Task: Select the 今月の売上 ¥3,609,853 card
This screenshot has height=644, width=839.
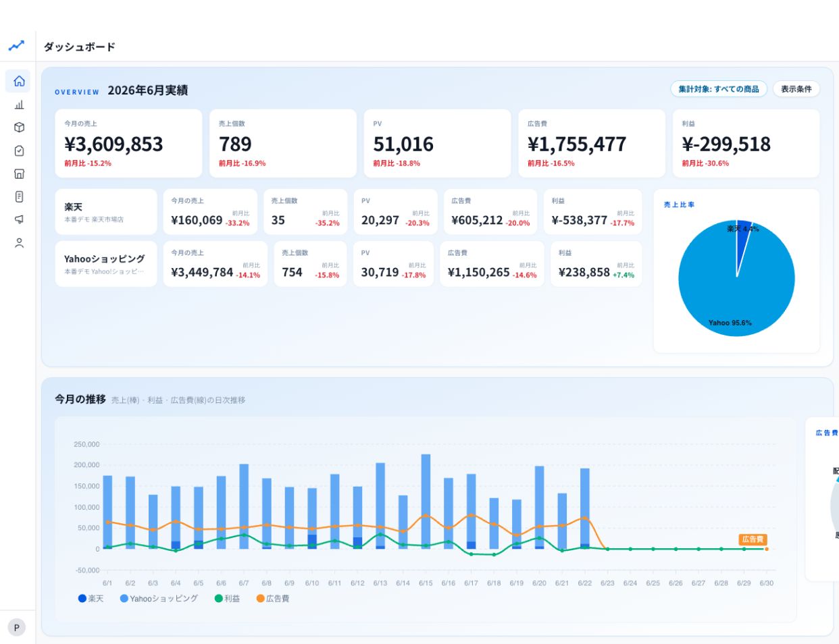Action: point(128,143)
